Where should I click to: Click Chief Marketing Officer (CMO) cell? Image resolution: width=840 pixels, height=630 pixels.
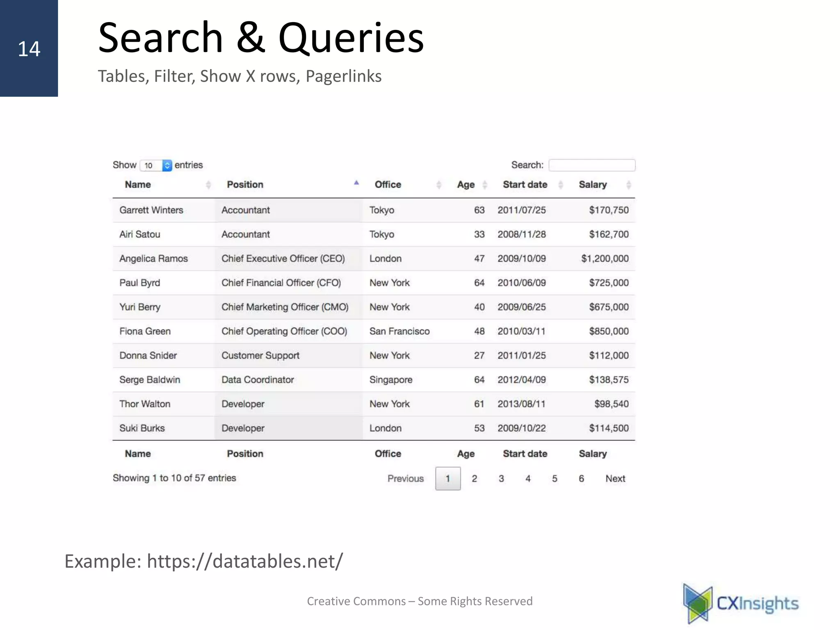point(285,307)
